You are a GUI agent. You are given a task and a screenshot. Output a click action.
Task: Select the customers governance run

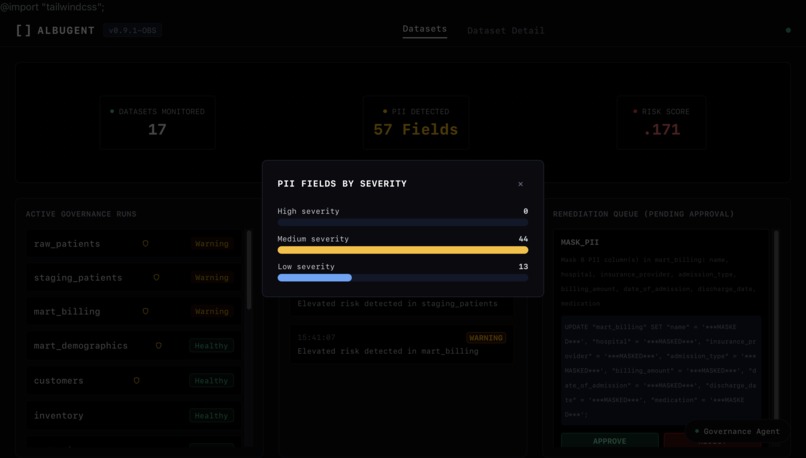[x=133, y=380]
